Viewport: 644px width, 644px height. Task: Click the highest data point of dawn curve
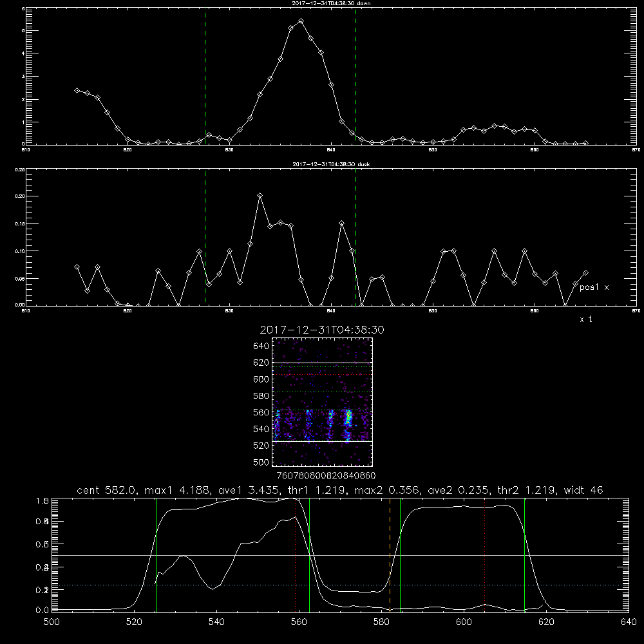point(301,21)
